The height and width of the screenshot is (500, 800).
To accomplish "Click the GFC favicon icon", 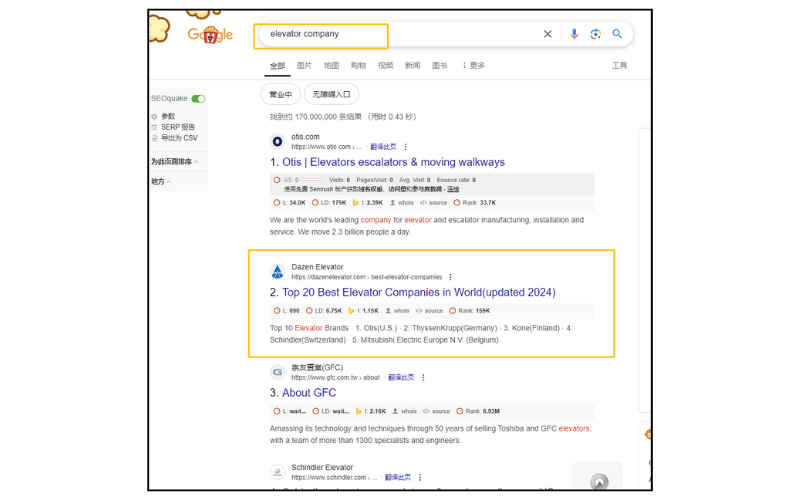I will pyautogui.click(x=277, y=372).
